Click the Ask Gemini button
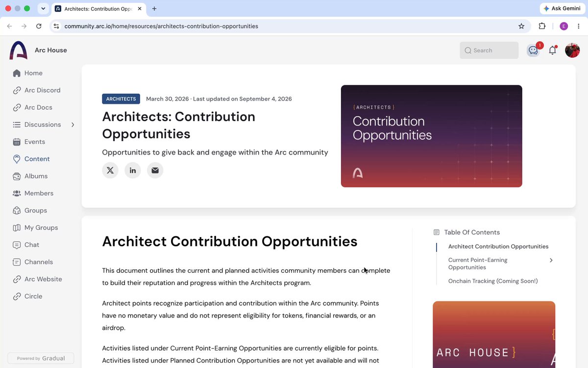The width and height of the screenshot is (588, 368). coord(562,9)
